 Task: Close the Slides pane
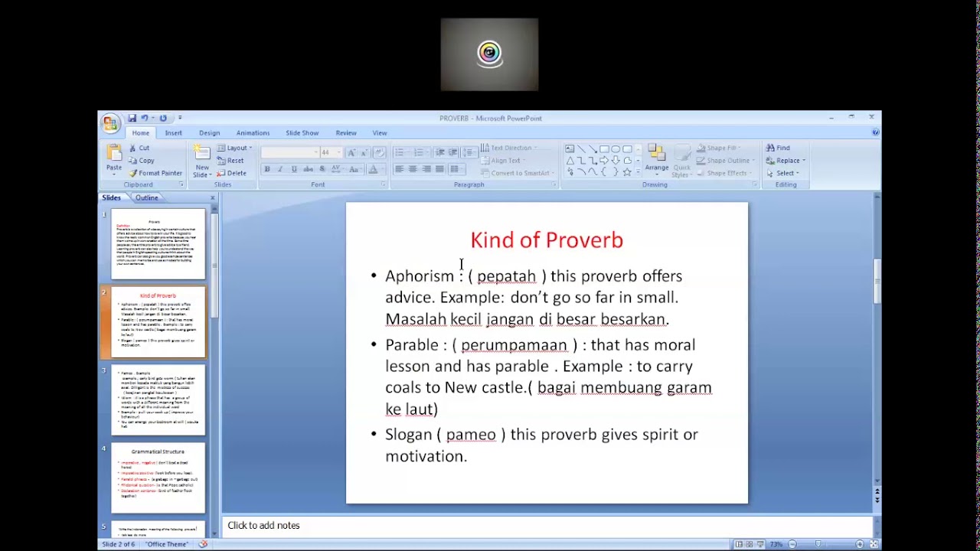[213, 198]
